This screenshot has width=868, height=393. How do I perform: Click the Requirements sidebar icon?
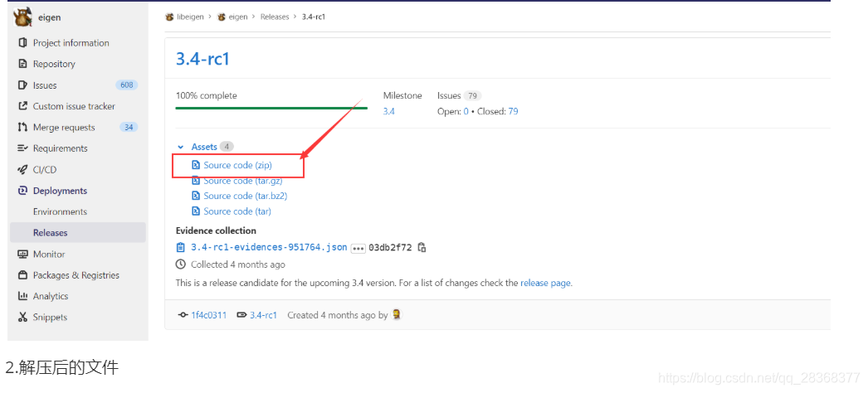[22, 148]
